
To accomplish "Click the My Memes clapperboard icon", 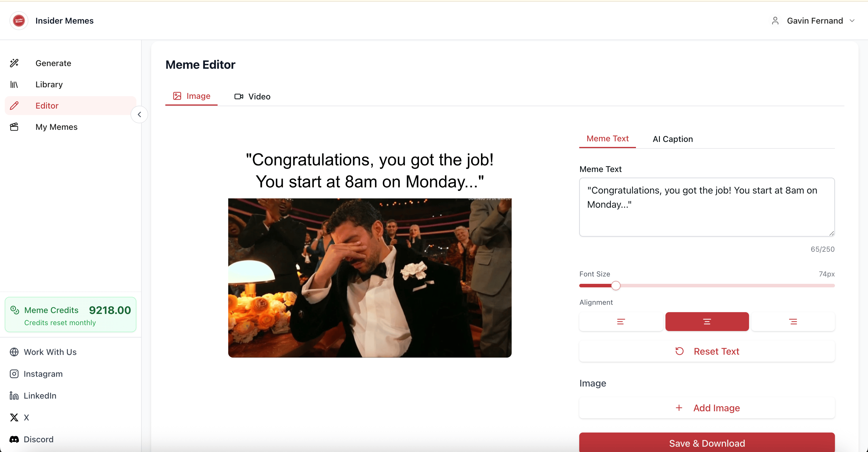I will coord(14,127).
